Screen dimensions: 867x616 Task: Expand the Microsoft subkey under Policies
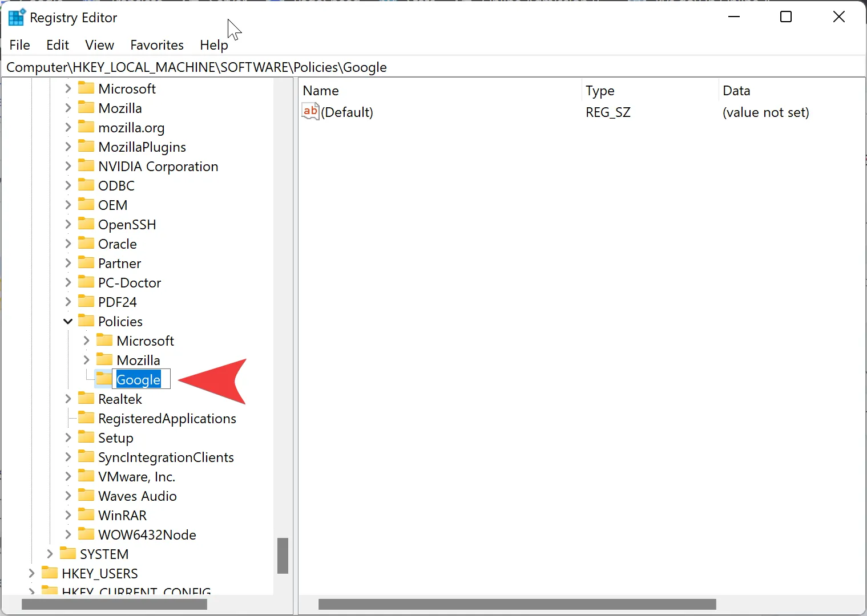tap(86, 341)
